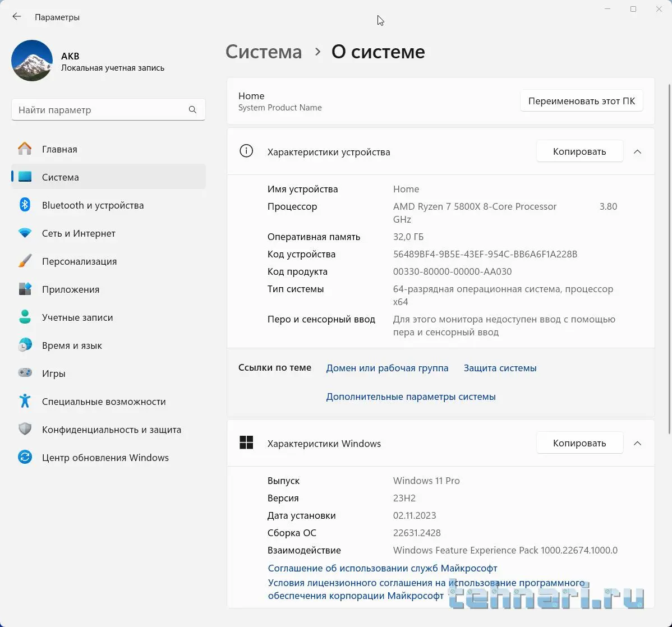Open Соглашение об использовании служб Майкрософт
This screenshot has width=672, height=627.
point(383,568)
